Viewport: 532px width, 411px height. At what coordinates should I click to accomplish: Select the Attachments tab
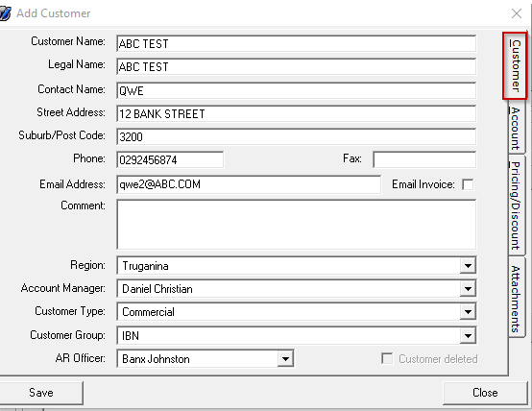(x=517, y=298)
